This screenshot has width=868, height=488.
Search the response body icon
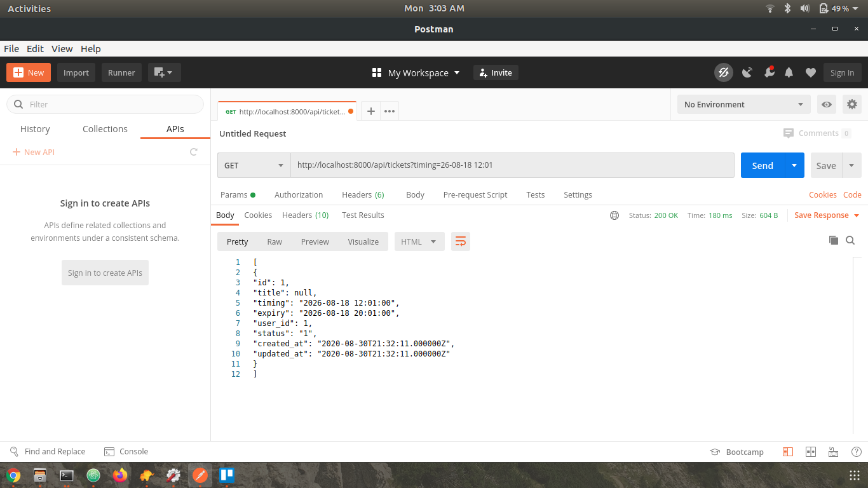click(850, 240)
